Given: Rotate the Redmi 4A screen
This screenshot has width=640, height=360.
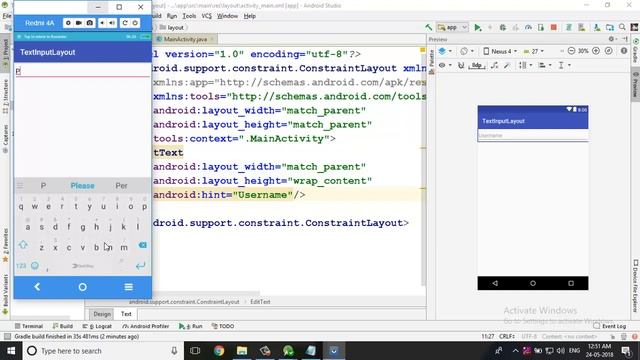Looking at the screenshot, I should 125,23.
